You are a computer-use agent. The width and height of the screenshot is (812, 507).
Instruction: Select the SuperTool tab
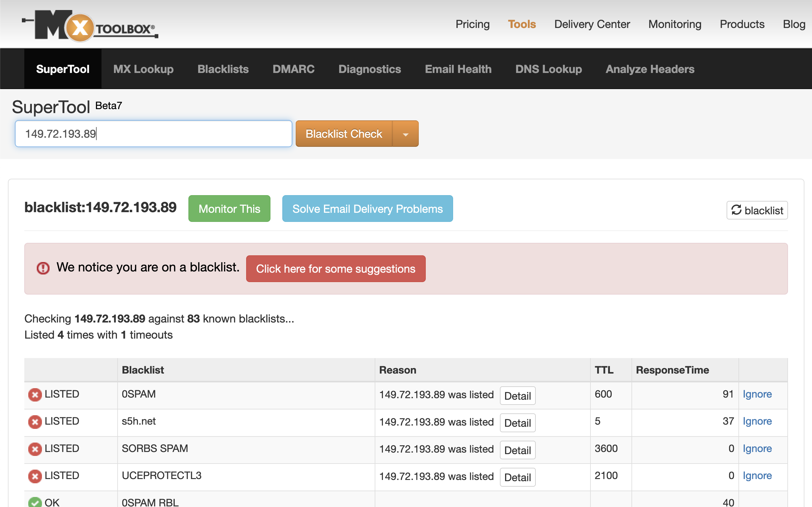(63, 69)
